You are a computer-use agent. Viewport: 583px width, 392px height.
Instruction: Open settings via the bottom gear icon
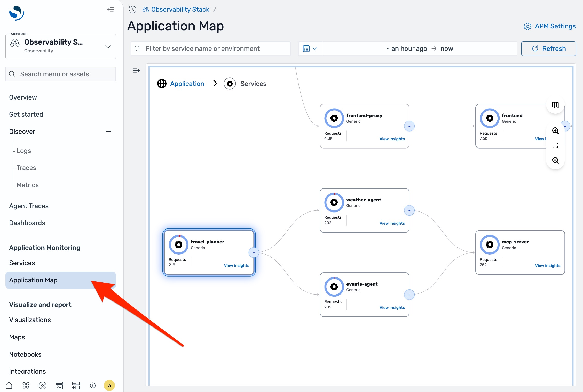point(42,385)
